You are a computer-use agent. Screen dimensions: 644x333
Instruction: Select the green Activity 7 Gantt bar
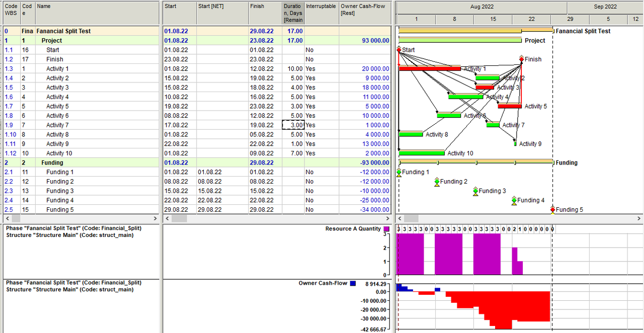tap(493, 125)
